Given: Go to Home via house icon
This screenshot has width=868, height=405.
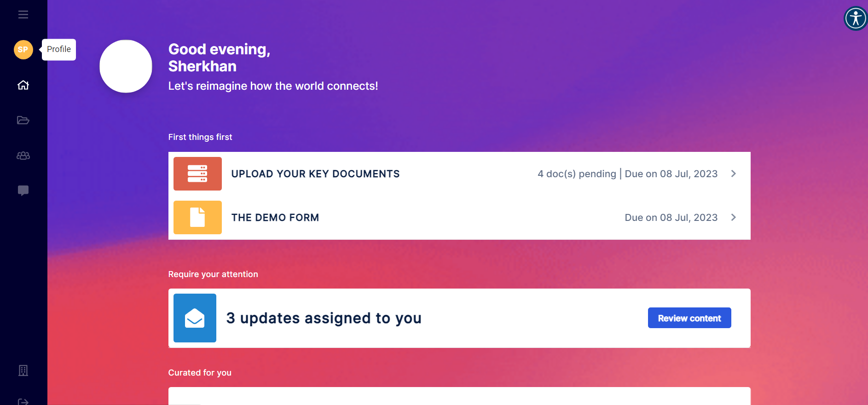Looking at the screenshot, I should (23, 85).
